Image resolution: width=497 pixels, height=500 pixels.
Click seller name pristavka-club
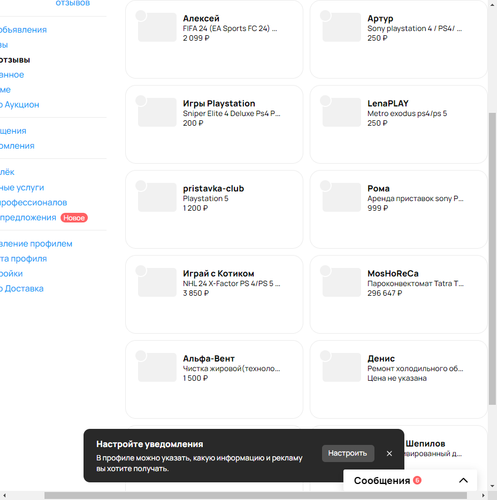(x=213, y=188)
